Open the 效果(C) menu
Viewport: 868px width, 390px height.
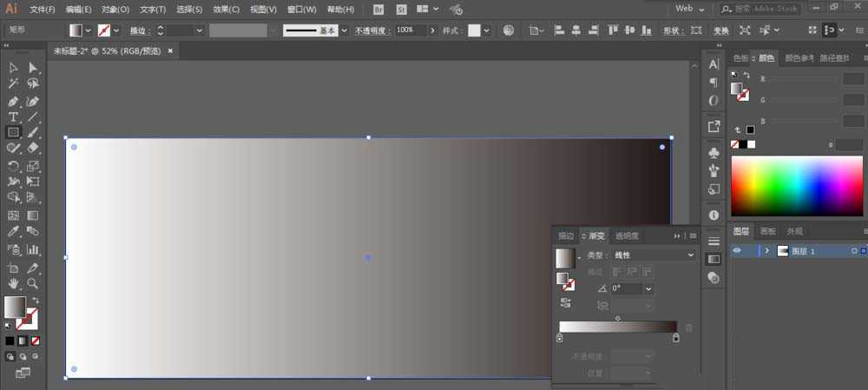[x=227, y=10]
